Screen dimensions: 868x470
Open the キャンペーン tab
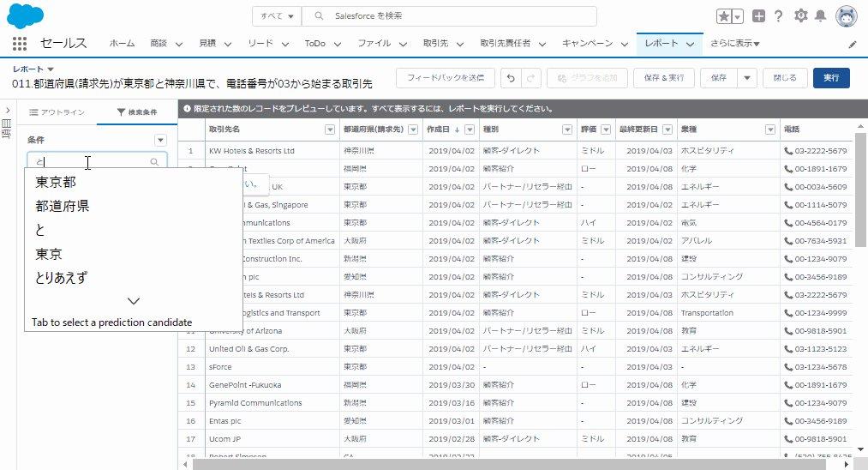click(587, 43)
